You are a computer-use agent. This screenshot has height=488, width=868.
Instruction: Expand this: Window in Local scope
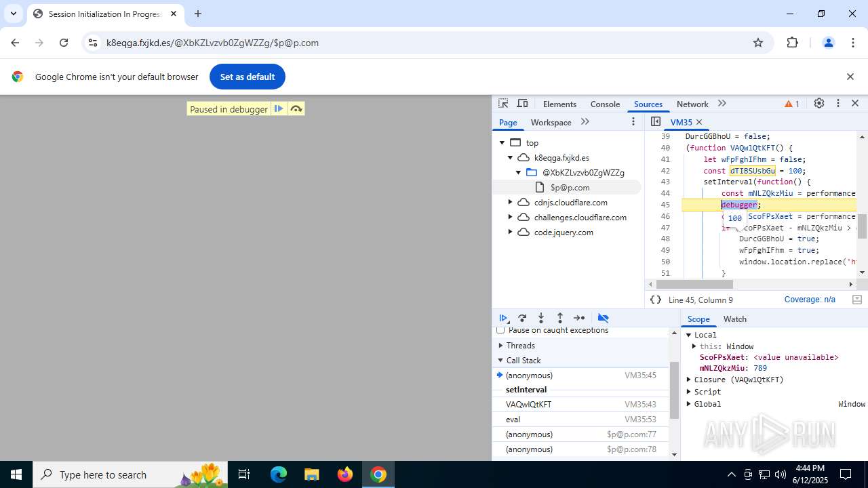pyautogui.click(x=694, y=346)
